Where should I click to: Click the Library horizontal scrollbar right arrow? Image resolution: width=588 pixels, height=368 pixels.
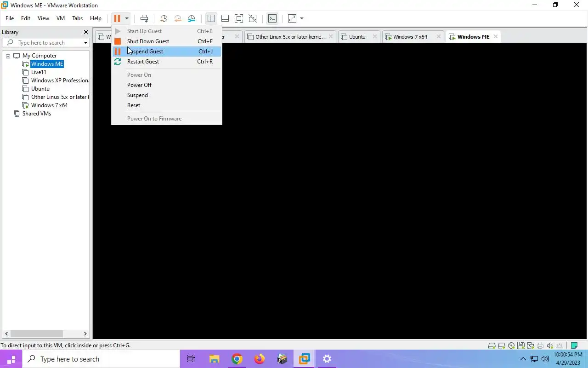pyautogui.click(x=85, y=334)
